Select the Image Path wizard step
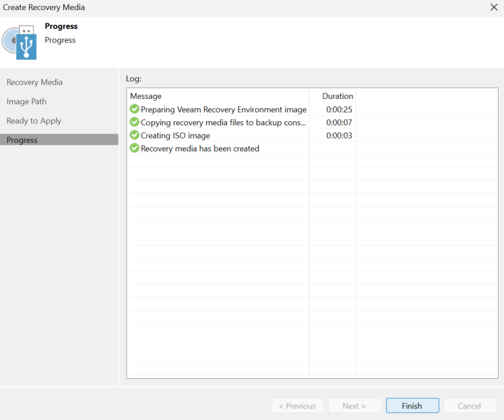The height and width of the screenshot is (420, 504). coord(27,102)
